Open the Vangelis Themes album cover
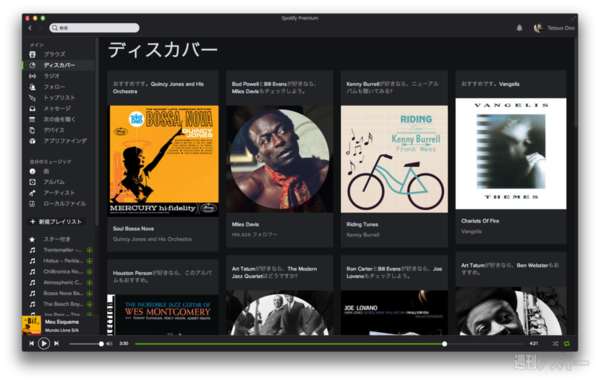The width and height of the screenshot is (600, 382). 511,153
